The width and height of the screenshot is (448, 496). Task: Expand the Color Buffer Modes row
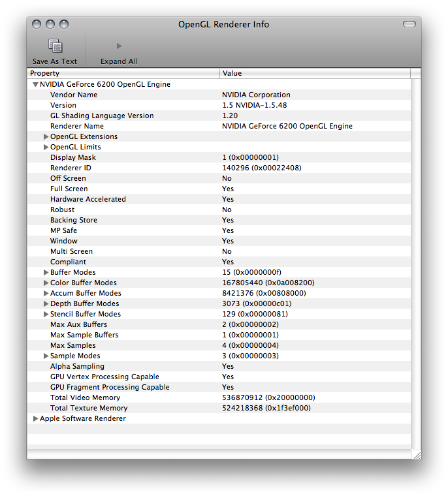(46, 283)
